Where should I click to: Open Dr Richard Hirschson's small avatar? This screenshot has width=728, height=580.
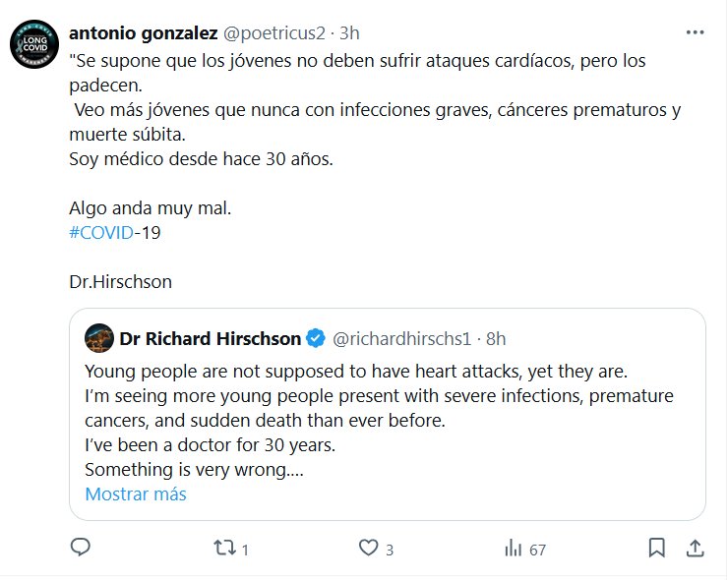(97, 339)
